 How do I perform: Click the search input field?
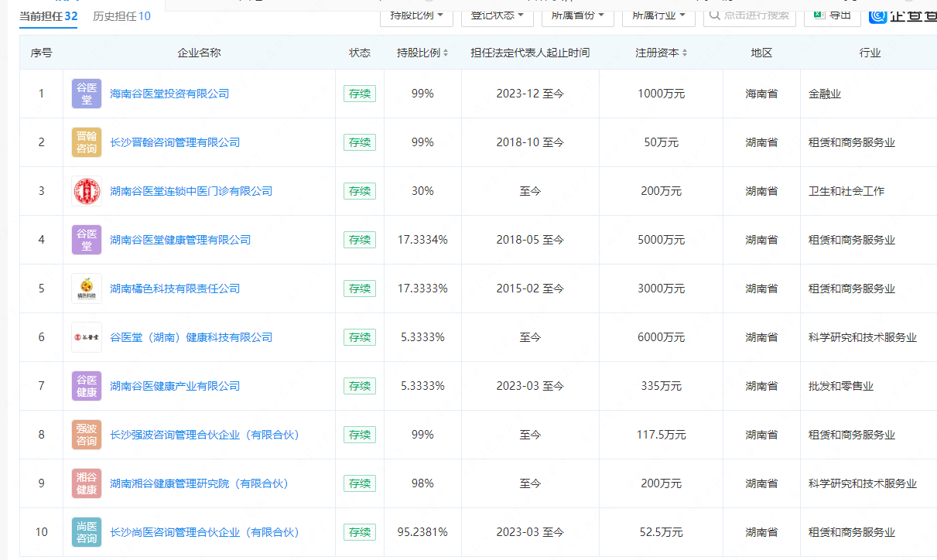(x=750, y=15)
